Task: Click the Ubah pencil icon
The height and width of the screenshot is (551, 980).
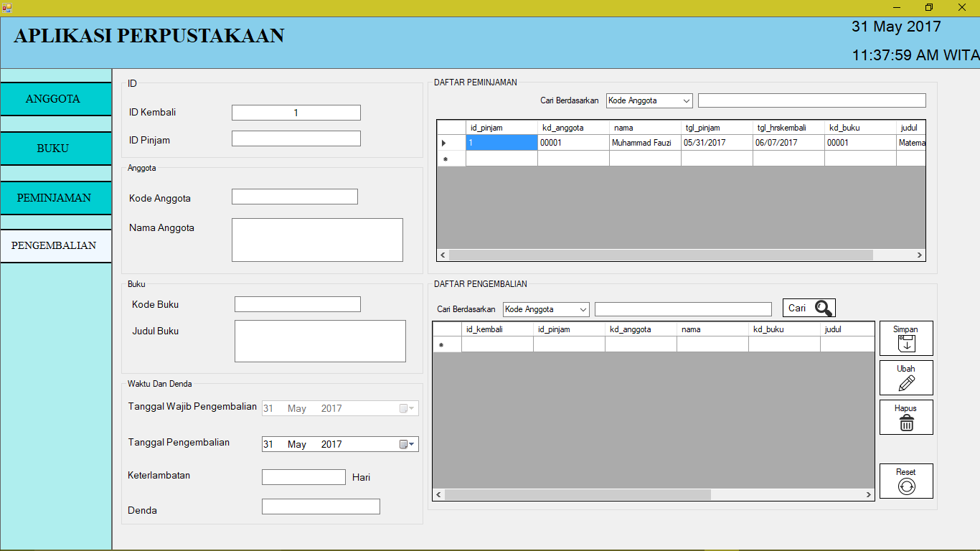Action: coord(905,382)
